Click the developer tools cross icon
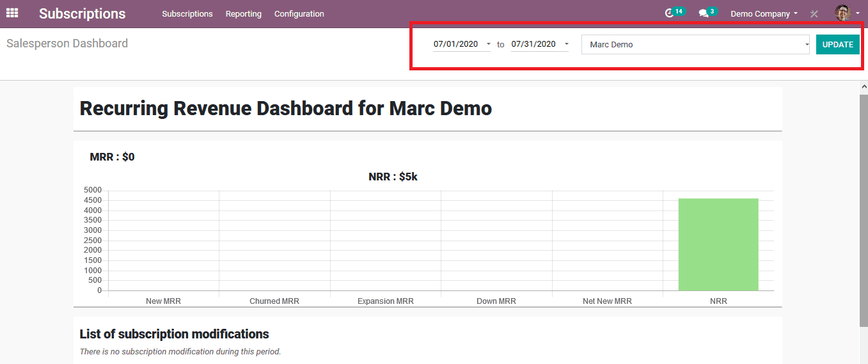 click(814, 13)
